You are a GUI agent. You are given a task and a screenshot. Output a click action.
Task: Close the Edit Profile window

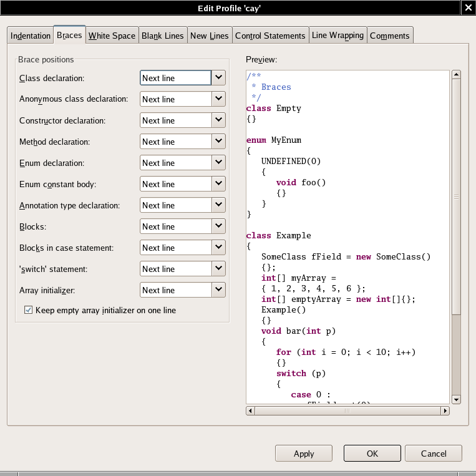point(468,7)
